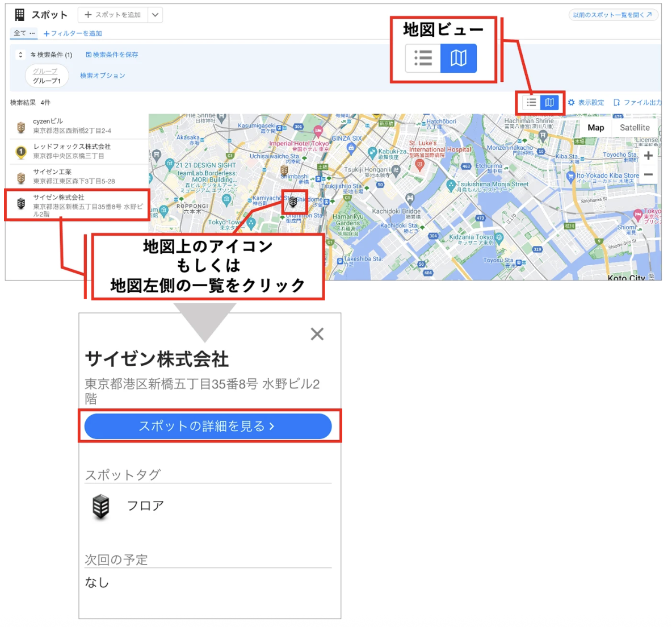Click the なし text under 次回の予定

click(97, 582)
